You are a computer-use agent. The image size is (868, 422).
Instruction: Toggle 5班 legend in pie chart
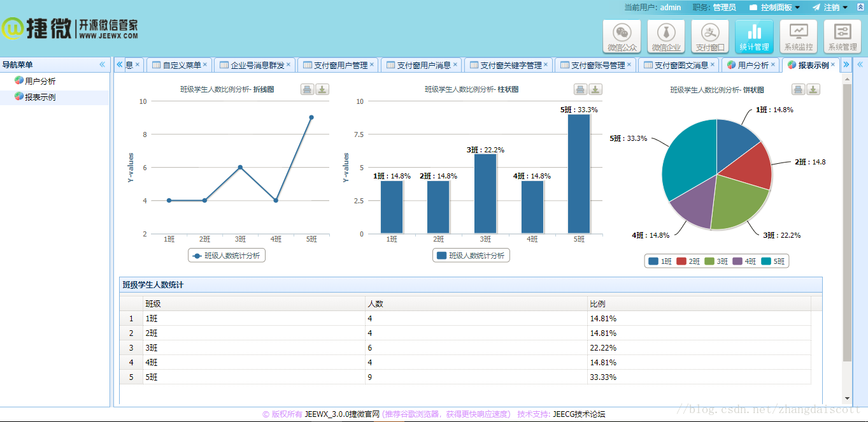tap(772, 261)
